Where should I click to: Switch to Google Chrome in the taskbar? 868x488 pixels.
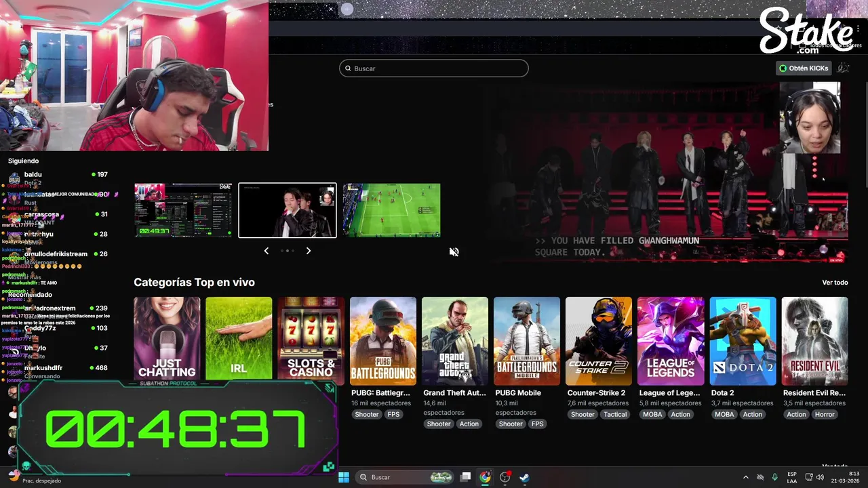[x=485, y=477]
